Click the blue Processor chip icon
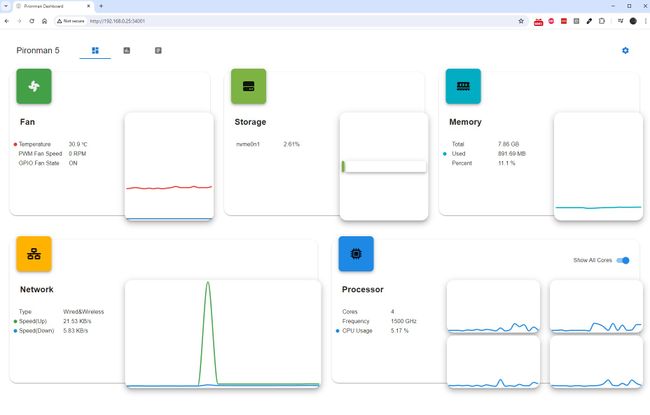Image resolution: width=650 pixels, height=415 pixels. point(356,254)
